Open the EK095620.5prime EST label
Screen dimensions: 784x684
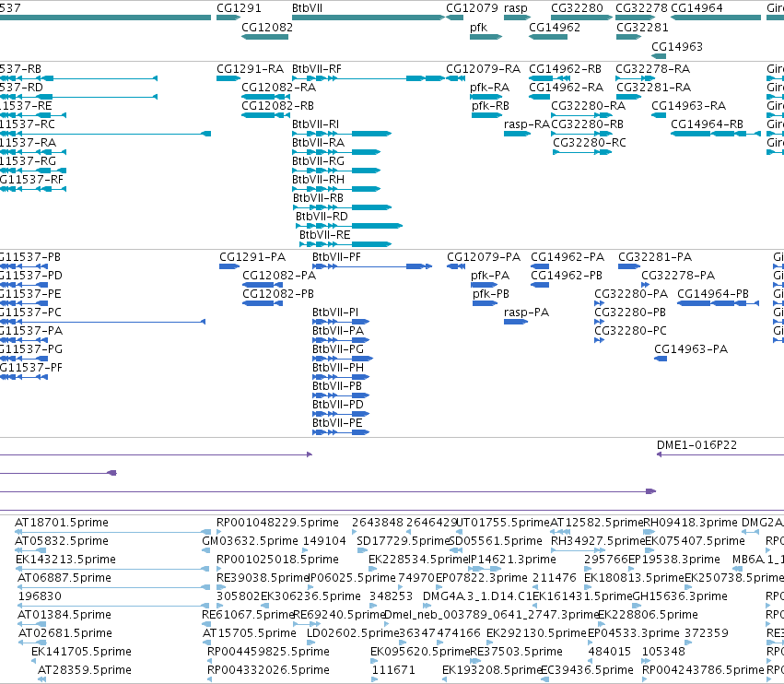pos(420,652)
